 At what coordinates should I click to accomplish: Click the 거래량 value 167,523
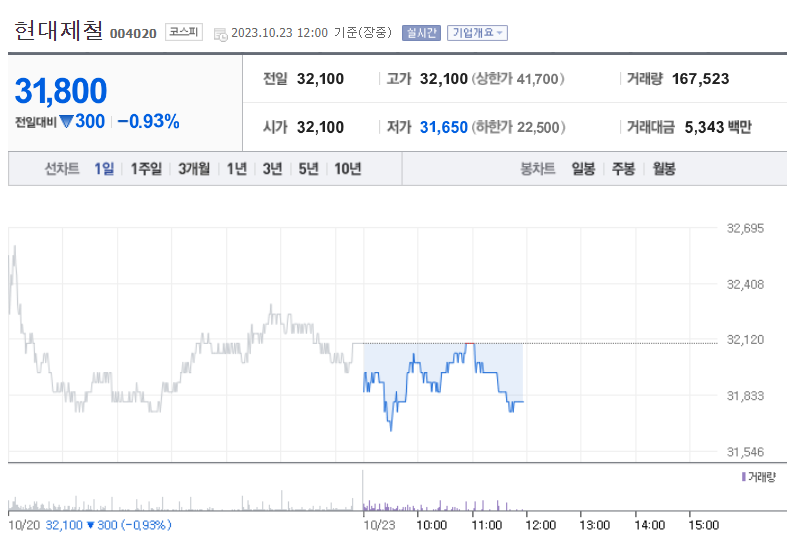(x=700, y=79)
